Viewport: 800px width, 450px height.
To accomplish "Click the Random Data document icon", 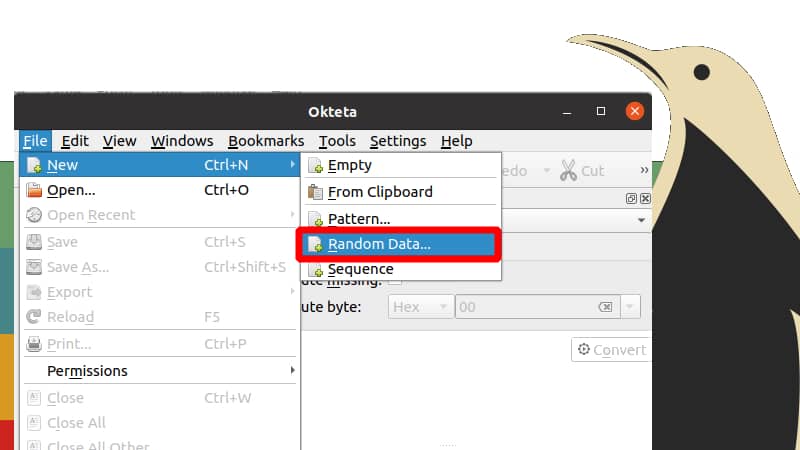I will pos(315,244).
